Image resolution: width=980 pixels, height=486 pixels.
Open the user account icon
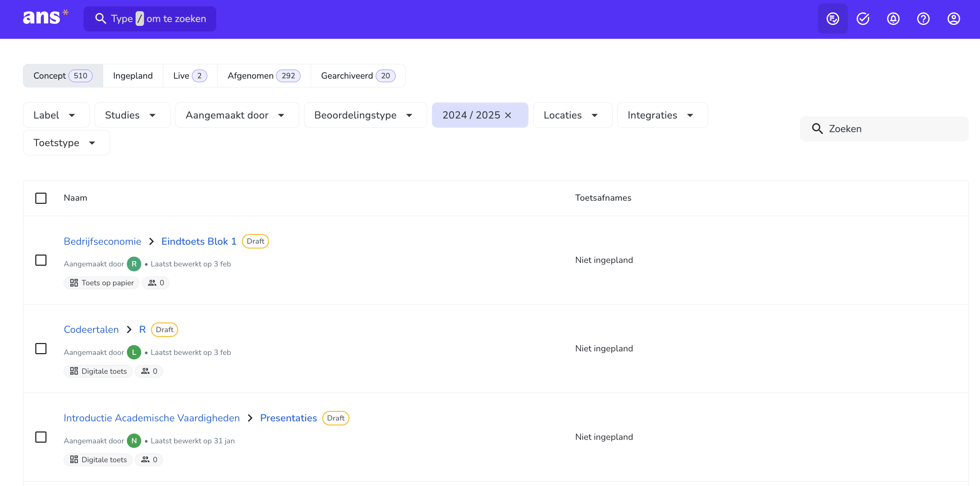[x=953, y=19]
